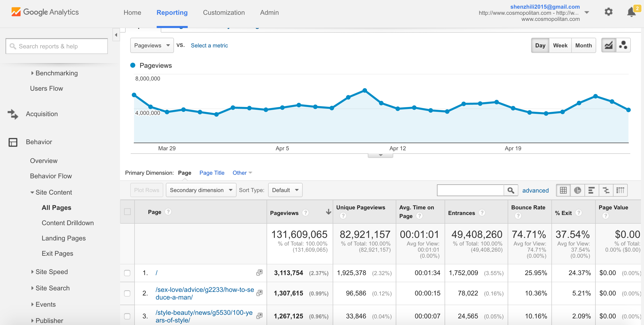Check the how-to-seduce-a-man row checkbox

coord(127,293)
